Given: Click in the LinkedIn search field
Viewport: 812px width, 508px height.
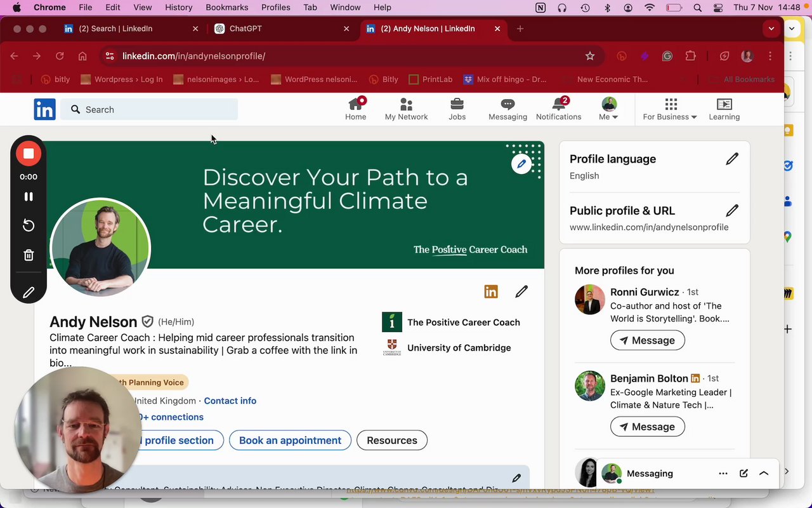Looking at the screenshot, I should click(150, 109).
